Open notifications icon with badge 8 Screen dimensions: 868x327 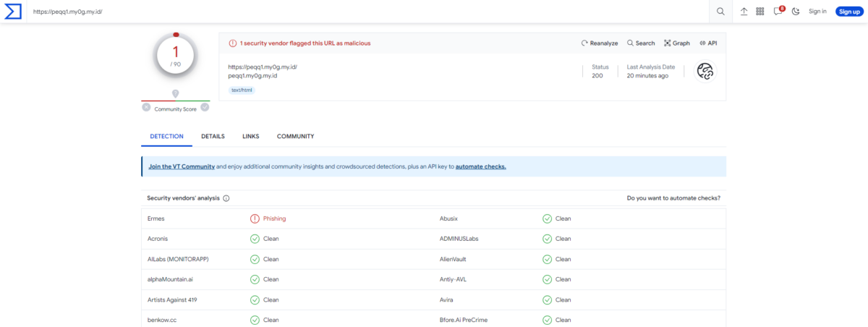click(x=778, y=11)
